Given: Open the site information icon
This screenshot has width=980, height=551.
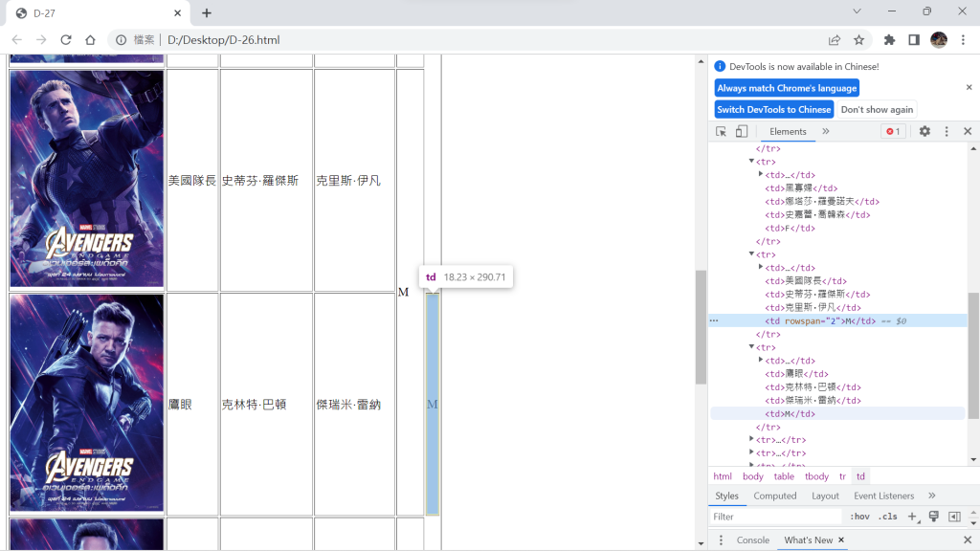Looking at the screenshot, I should click(x=121, y=40).
